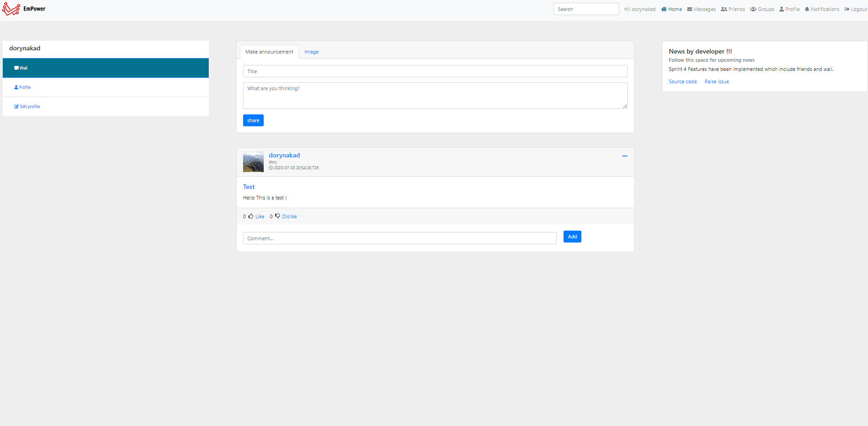Open Groups in the top navigation
868x426 pixels.
(x=762, y=9)
